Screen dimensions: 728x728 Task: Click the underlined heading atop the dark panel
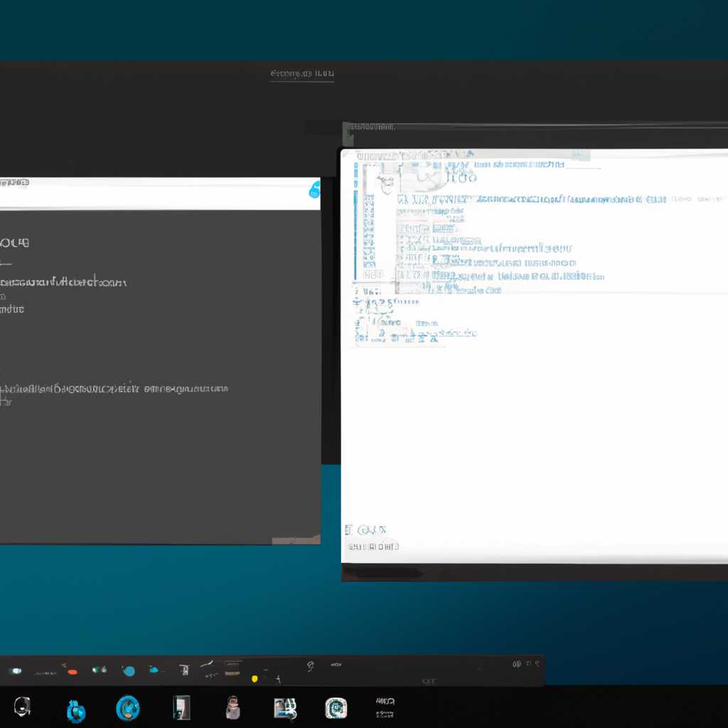pos(302,74)
